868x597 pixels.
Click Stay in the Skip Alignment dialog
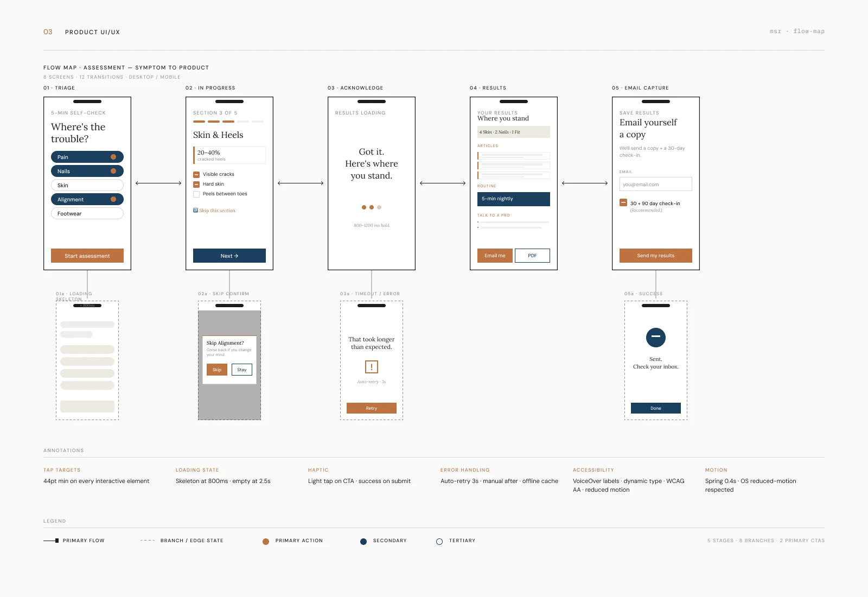tap(242, 370)
